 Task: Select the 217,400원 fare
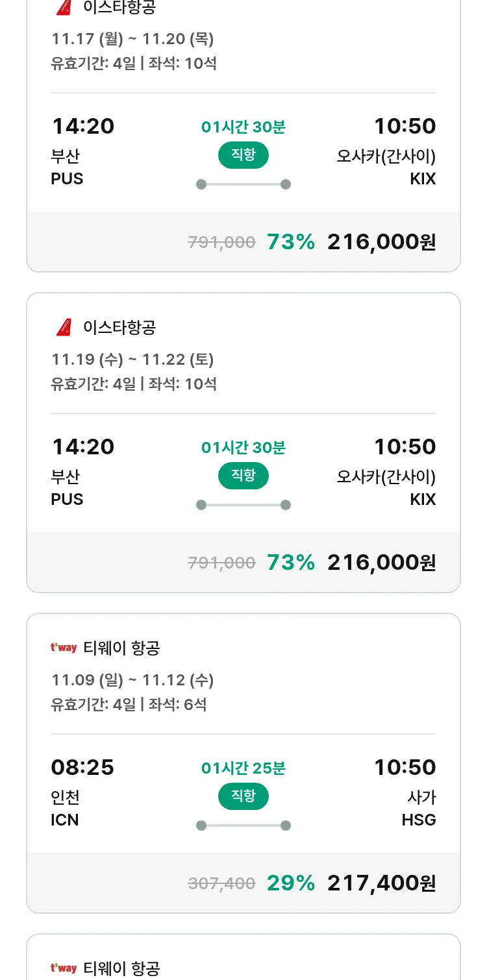[x=381, y=883]
